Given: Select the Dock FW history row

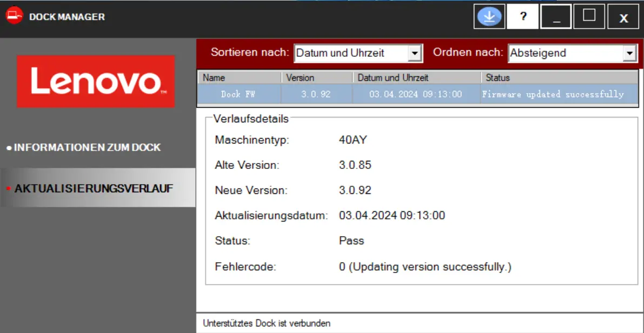Looking at the screenshot, I should click(x=238, y=94).
